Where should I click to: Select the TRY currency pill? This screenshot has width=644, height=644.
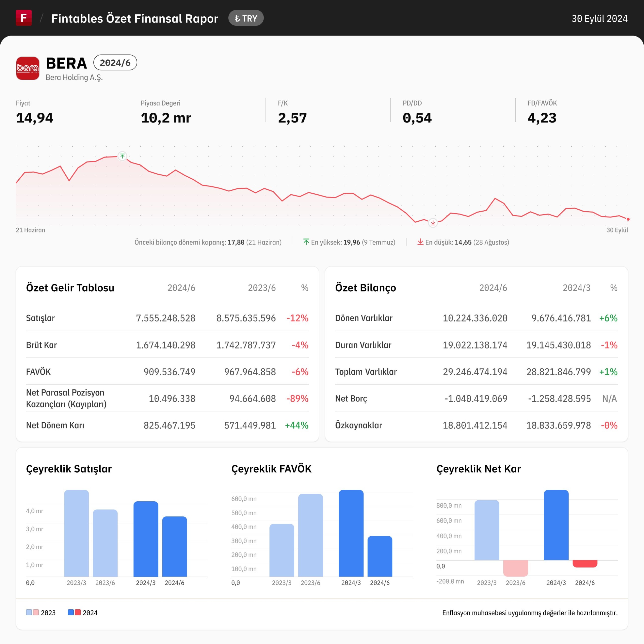pyautogui.click(x=246, y=18)
